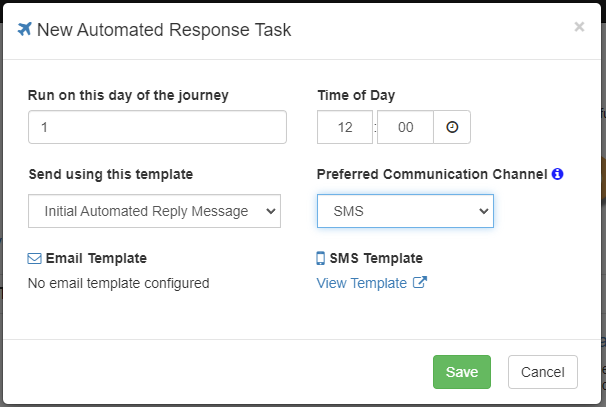
Task: Click the New Automated Response Task title
Action: [164, 30]
